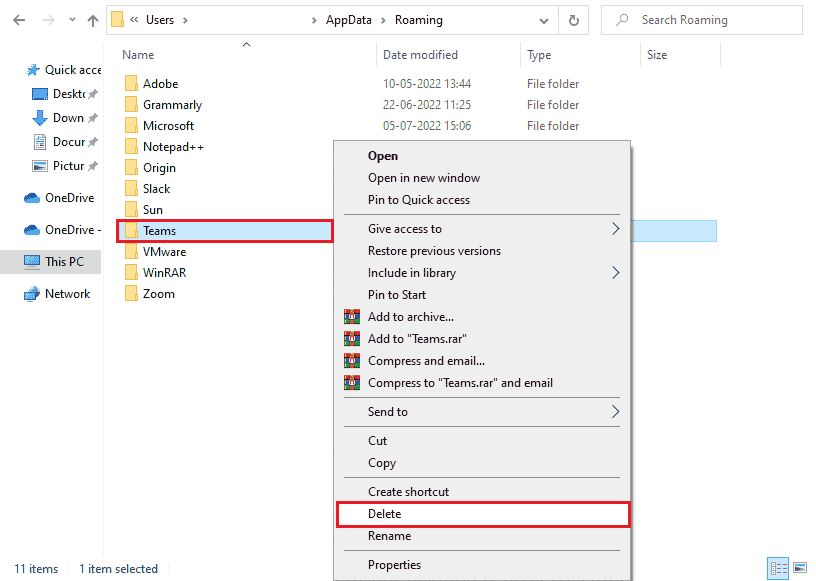Choose Create shortcut
Viewport: 816px width, 581px height.
point(408,491)
